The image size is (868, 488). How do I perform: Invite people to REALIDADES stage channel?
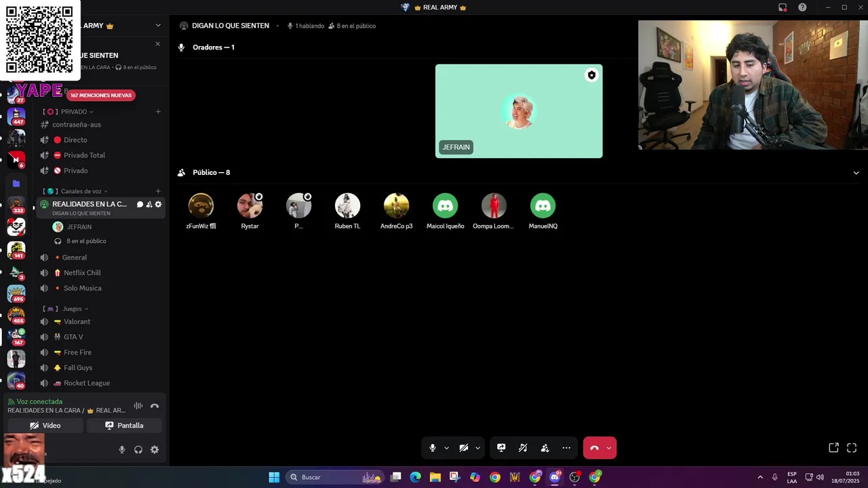click(149, 204)
